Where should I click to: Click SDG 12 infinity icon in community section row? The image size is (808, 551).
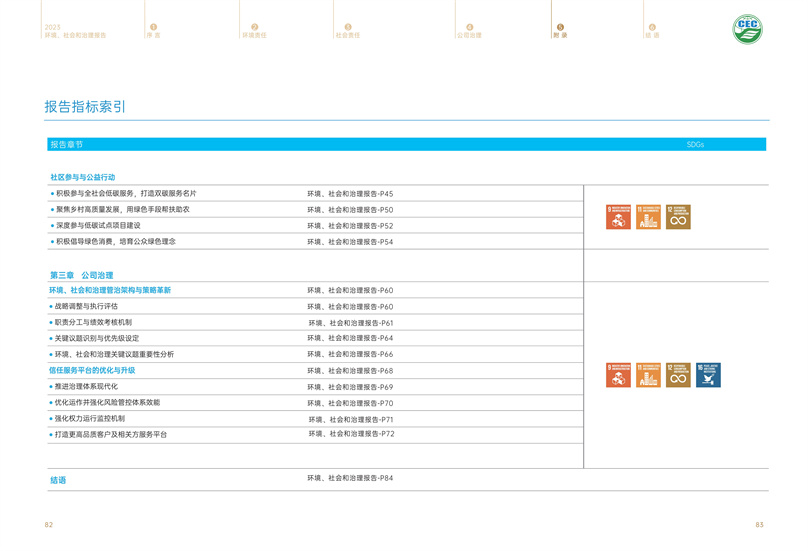(x=678, y=217)
